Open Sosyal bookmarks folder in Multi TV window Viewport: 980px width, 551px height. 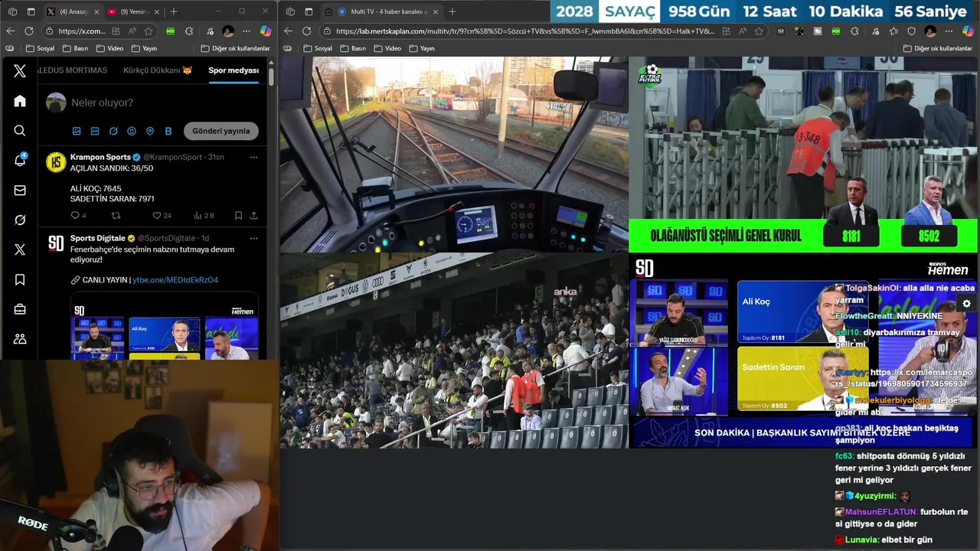point(318,48)
